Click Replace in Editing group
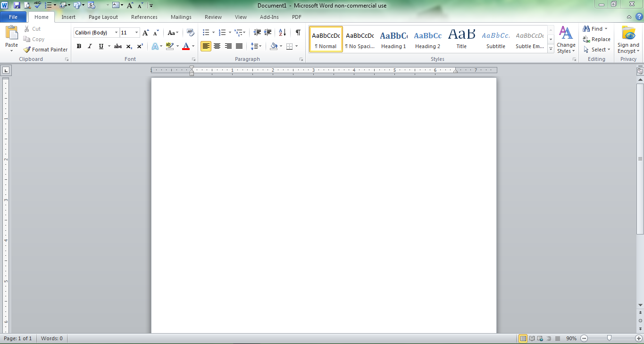This screenshot has width=644, height=344. [x=597, y=39]
